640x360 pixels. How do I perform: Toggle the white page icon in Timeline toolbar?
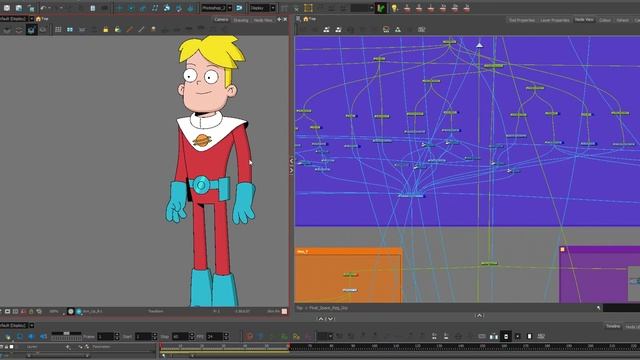tap(529, 336)
